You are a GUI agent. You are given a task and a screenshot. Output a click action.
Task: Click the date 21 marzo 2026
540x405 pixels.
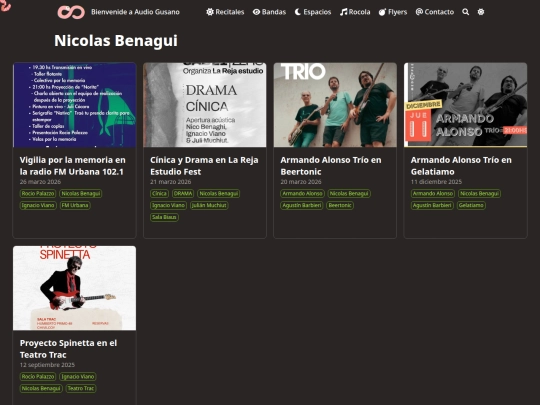coord(170,182)
